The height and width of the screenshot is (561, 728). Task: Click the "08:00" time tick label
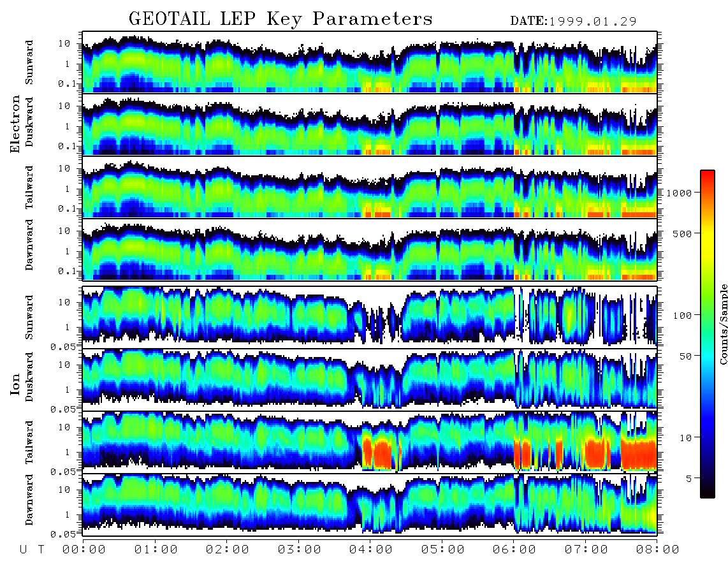658,550
